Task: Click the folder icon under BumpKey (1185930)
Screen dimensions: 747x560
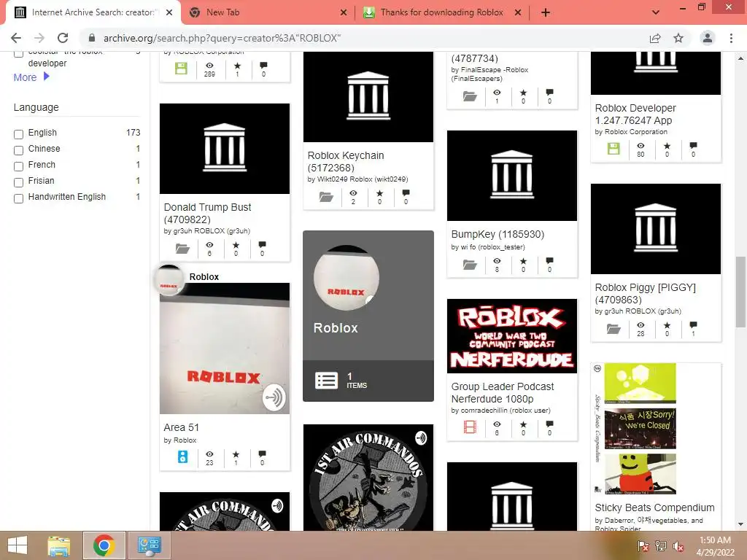Action: click(470, 265)
